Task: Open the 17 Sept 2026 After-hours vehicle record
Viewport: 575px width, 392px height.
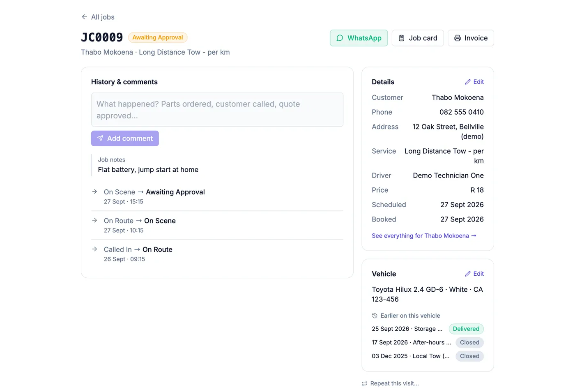Action: pos(411,342)
